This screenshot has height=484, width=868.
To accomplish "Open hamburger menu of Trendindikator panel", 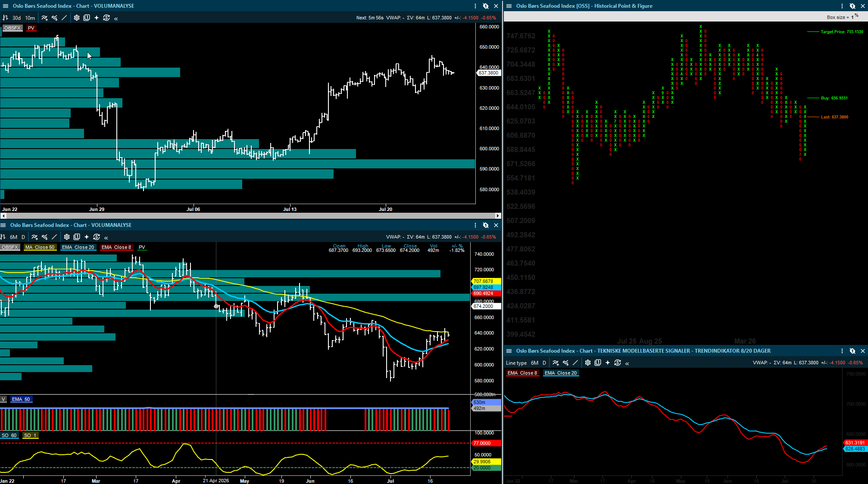I will pyautogui.click(x=509, y=351).
